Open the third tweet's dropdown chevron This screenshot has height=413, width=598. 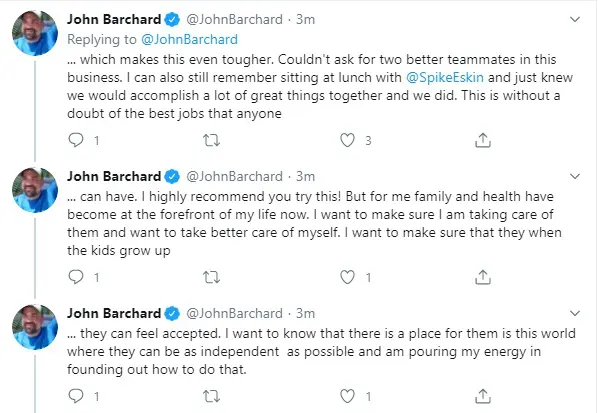[x=575, y=313]
